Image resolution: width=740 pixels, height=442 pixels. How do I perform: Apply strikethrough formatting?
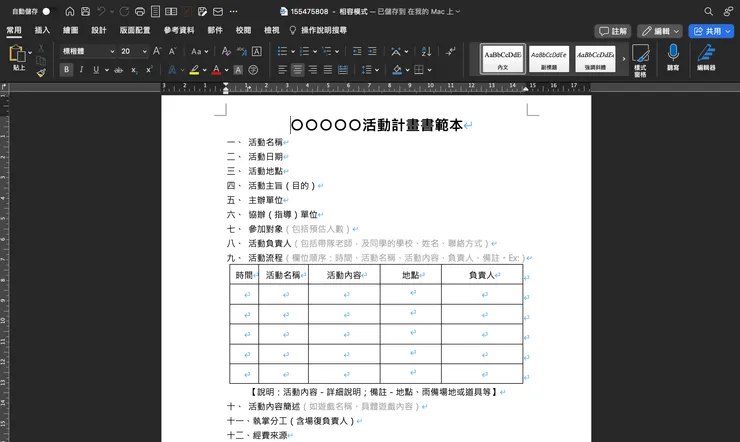(x=118, y=70)
